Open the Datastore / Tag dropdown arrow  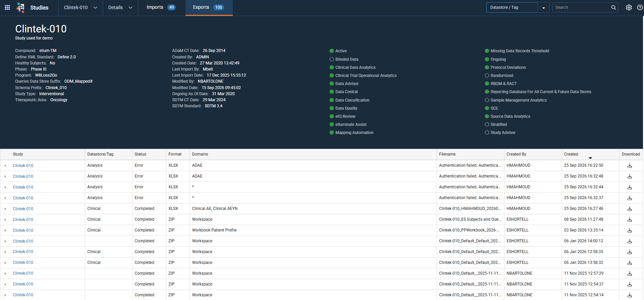(544, 8)
